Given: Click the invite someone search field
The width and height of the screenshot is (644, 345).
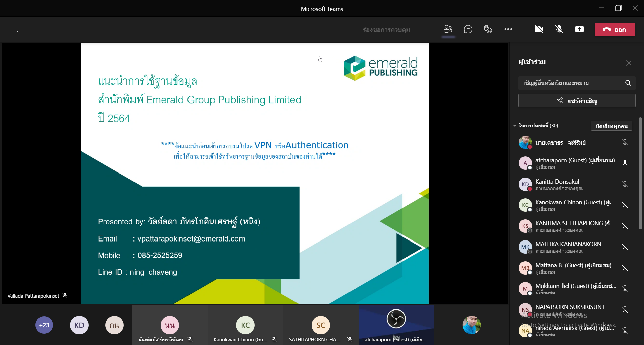Looking at the screenshot, I should click(570, 83).
